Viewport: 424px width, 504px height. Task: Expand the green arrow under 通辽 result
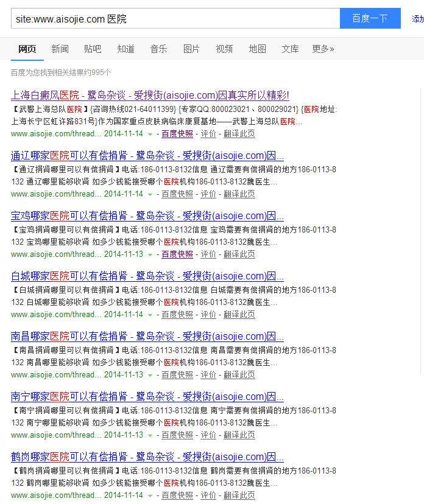[150, 194]
